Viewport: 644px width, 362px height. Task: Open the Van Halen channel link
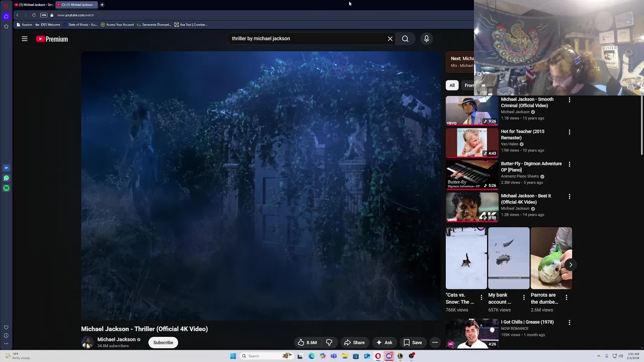pyautogui.click(x=510, y=144)
